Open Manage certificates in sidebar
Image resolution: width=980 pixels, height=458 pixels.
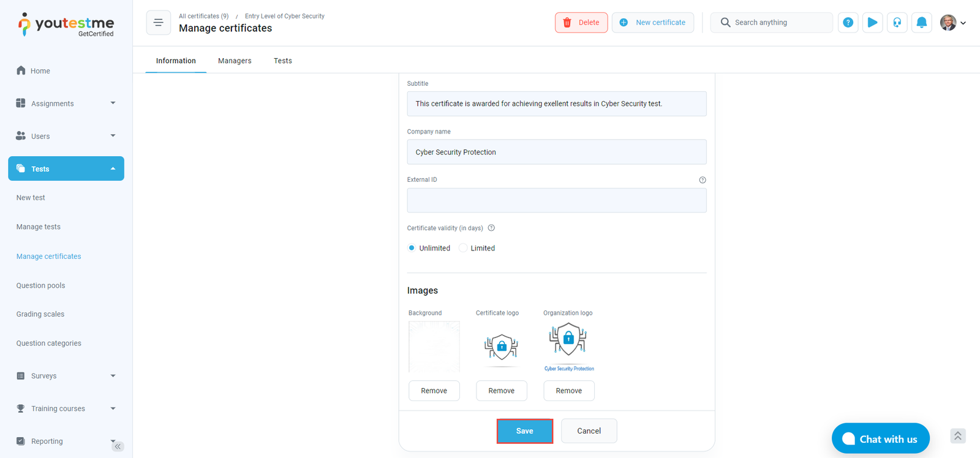click(49, 256)
